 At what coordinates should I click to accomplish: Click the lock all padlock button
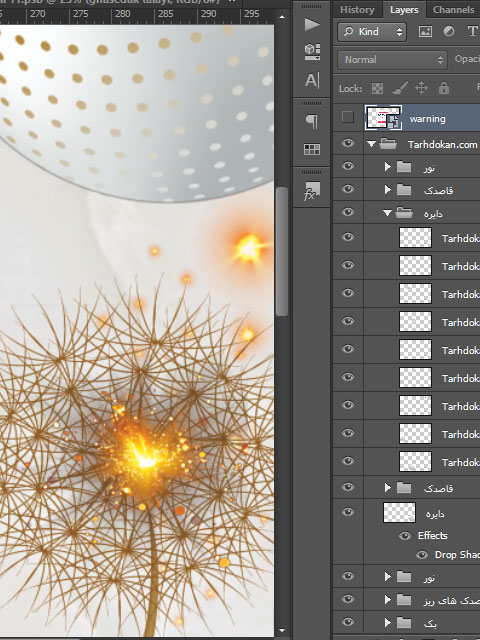444,88
